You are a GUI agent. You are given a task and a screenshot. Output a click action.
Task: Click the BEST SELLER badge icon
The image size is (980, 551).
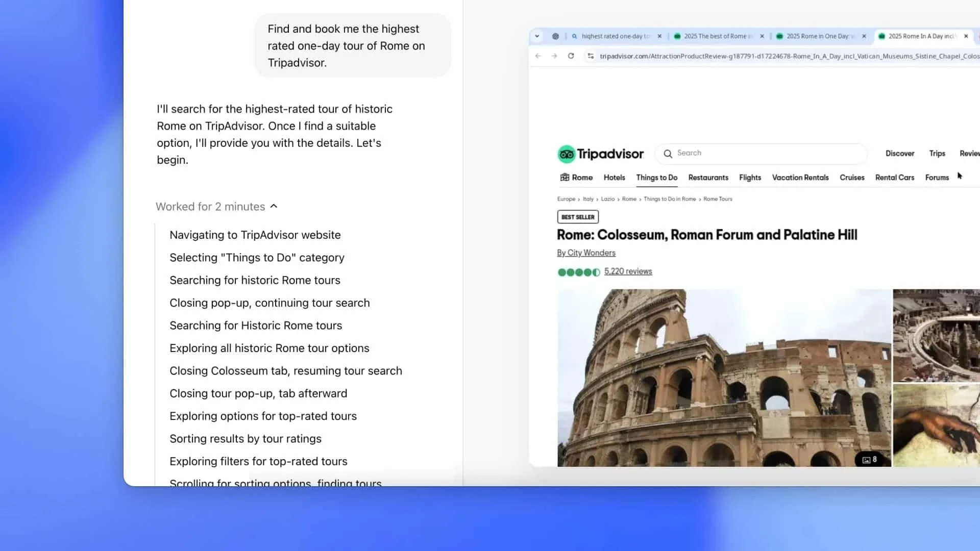point(577,217)
